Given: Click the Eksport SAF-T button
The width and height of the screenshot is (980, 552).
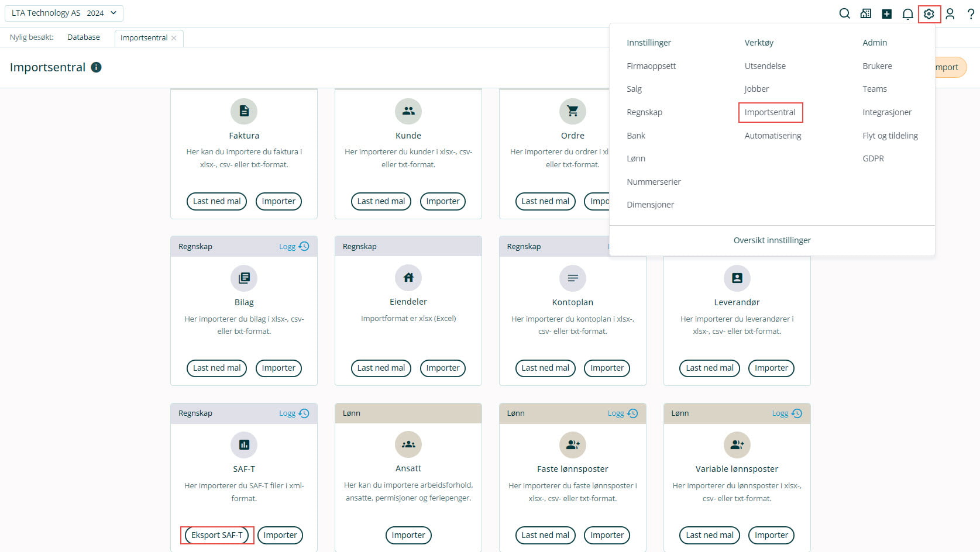Looking at the screenshot, I should (216, 535).
